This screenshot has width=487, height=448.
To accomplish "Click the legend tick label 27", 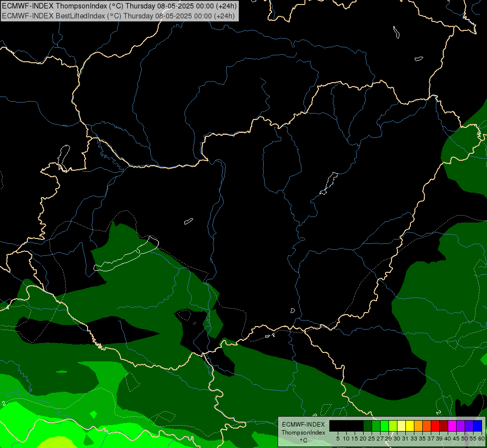I will (x=380, y=439).
